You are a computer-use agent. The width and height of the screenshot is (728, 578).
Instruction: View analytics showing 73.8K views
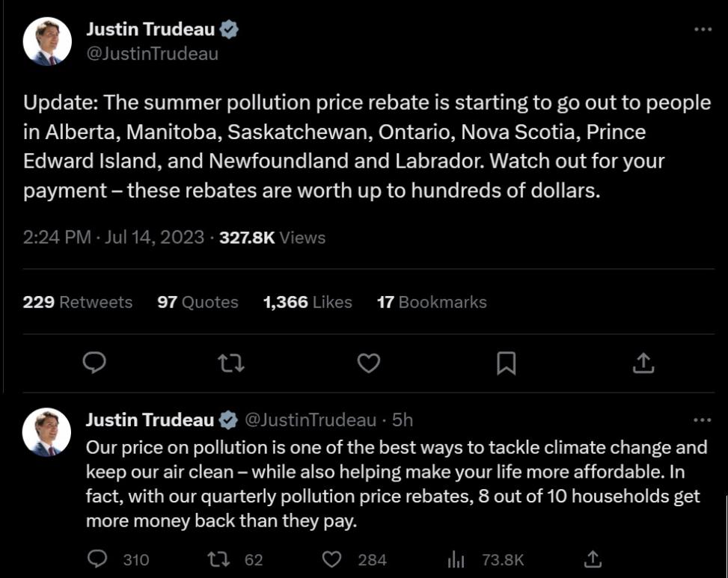click(456, 559)
